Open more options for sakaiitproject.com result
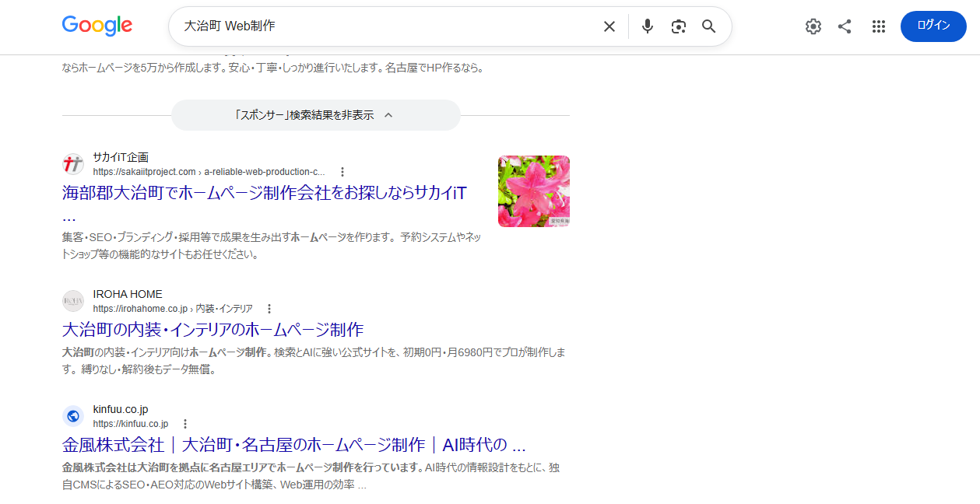Viewport: 980px width, 504px height. click(x=342, y=172)
